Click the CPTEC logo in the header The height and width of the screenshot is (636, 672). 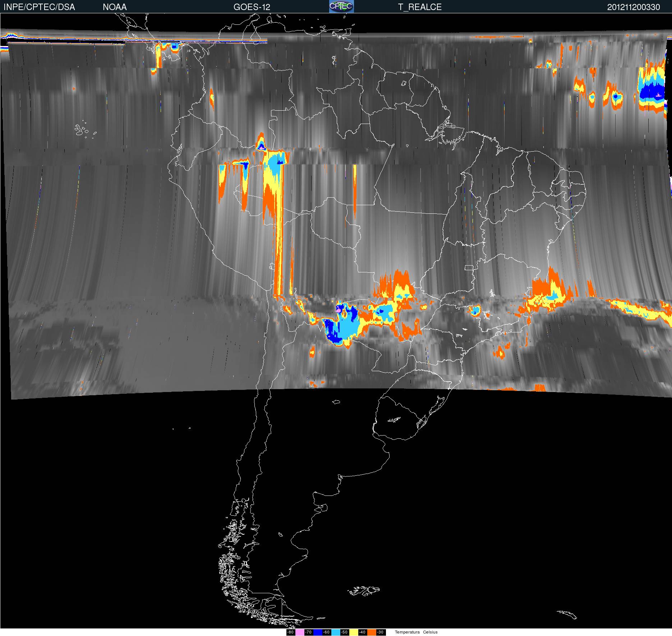pos(341,6)
